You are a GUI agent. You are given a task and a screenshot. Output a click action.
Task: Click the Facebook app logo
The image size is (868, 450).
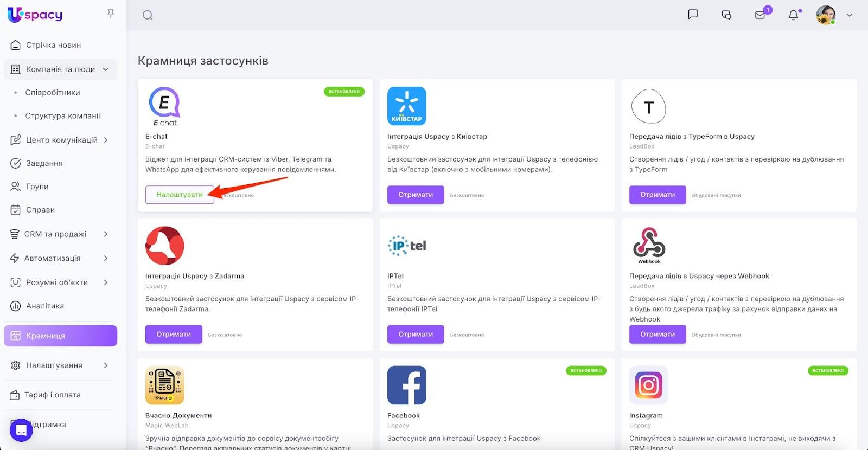tap(407, 385)
